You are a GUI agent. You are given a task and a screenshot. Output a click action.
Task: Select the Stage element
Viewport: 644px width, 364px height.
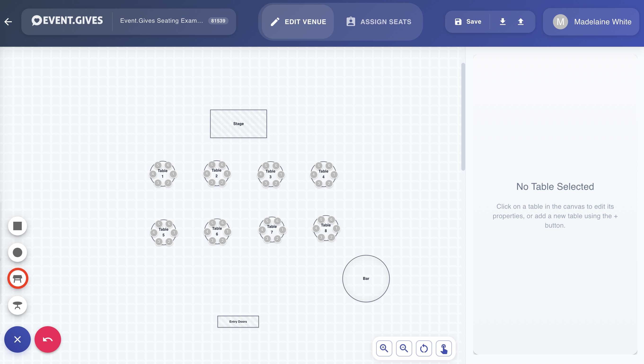[238, 124]
